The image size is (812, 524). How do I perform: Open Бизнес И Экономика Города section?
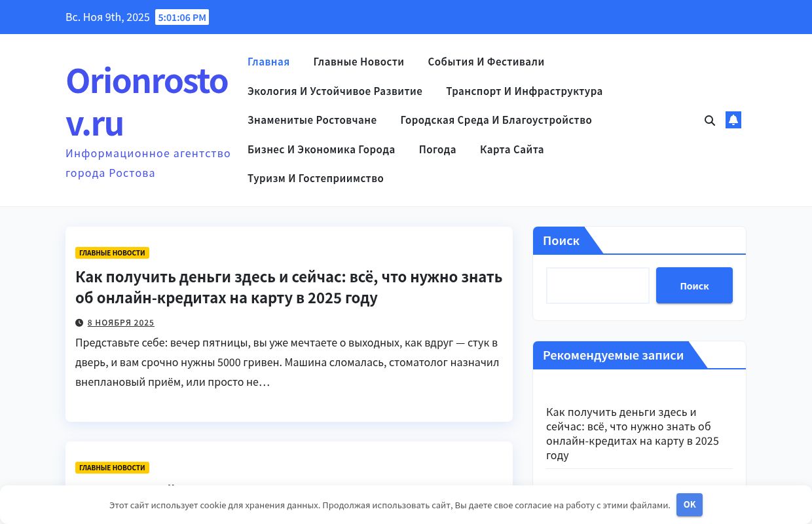click(x=322, y=149)
